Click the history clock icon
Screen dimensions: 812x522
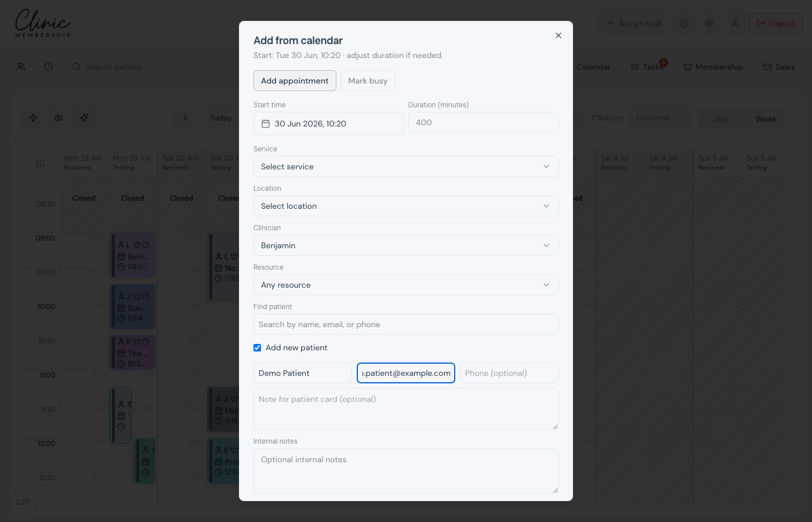click(x=49, y=67)
